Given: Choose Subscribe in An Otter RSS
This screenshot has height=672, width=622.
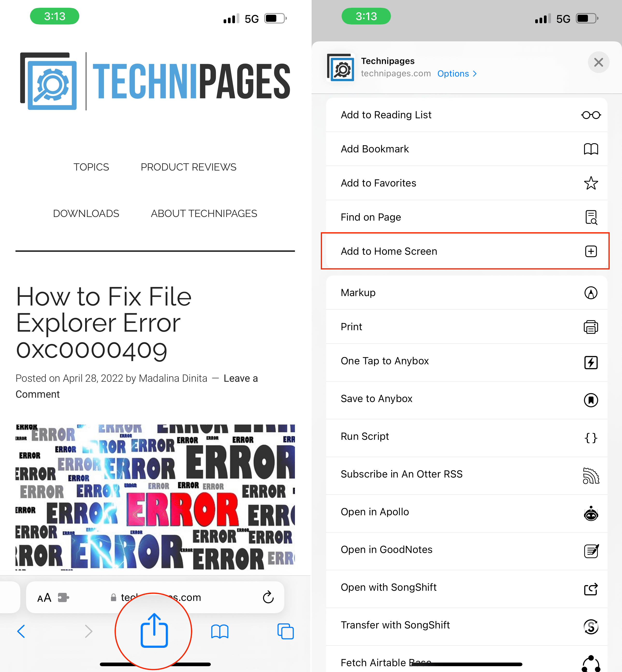Looking at the screenshot, I should pyautogui.click(x=467, y=476).
